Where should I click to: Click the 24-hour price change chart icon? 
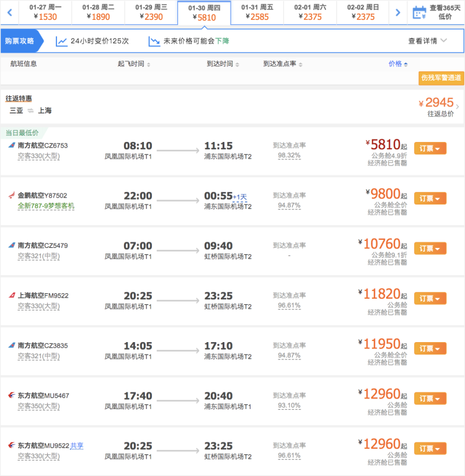pos(61,42)
